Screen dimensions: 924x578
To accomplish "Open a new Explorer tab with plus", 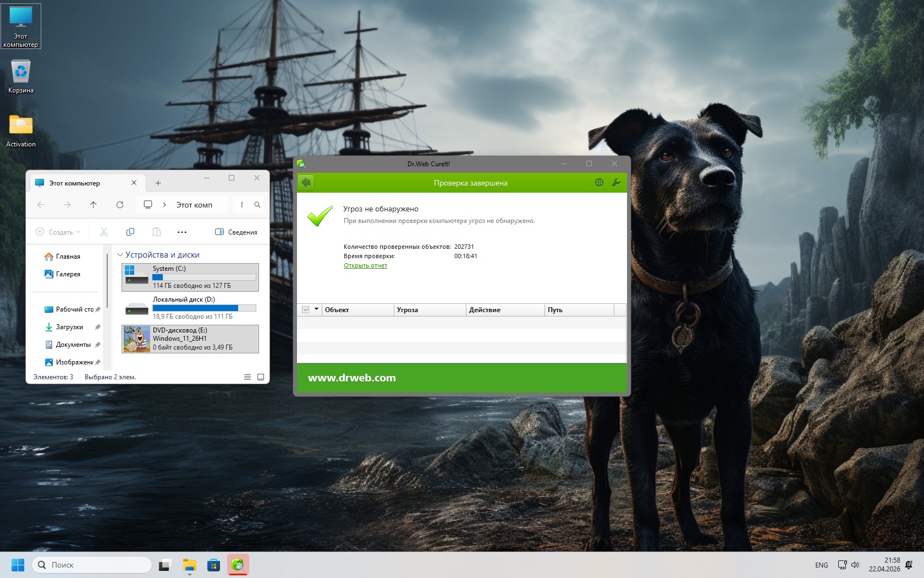I will pyautogui.click(x=158, y=183).
